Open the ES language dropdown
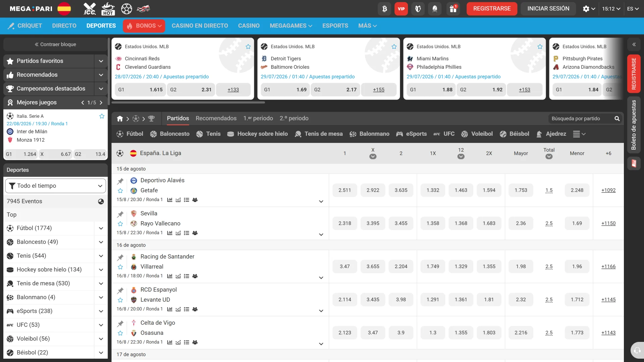The height and width of the screenshot is (362, 644). 633,9
